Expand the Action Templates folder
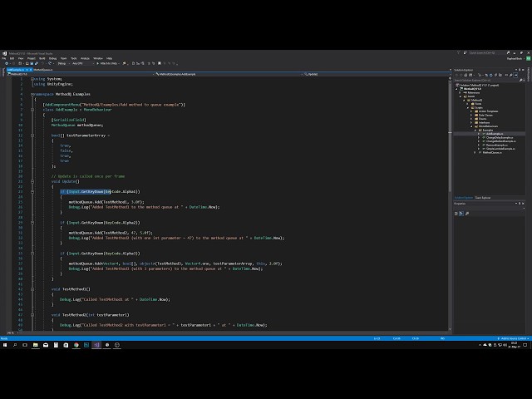This screenshot has height=399, width=532. (471, 111)
